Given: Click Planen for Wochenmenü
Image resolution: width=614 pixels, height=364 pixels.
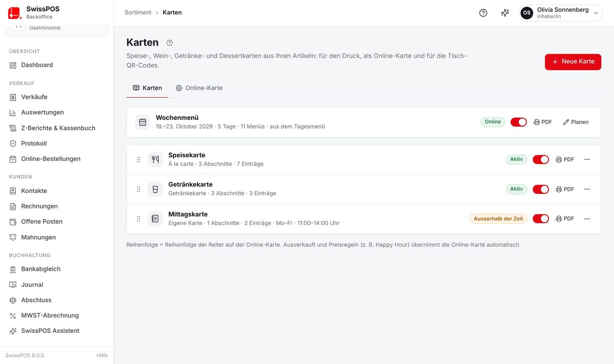Looking at the screenshot, I should (576, 122).
